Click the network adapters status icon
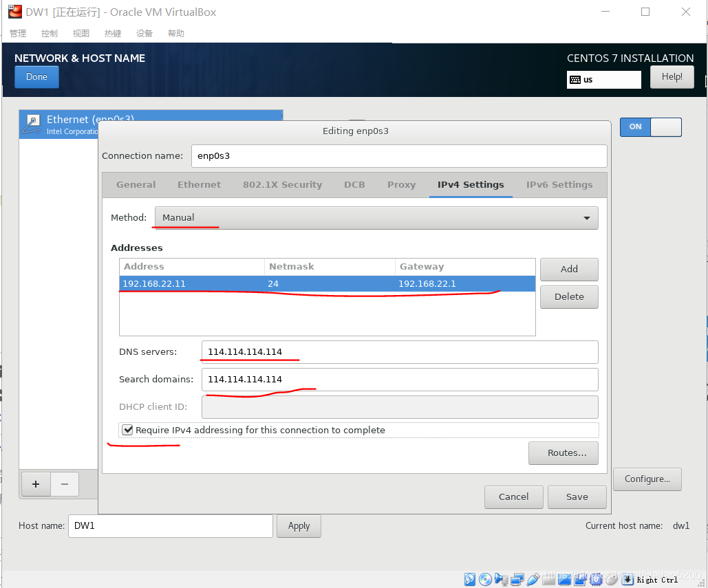Viewport: 708px width, 588px height. pyautogui.click(x=517, y=579)
